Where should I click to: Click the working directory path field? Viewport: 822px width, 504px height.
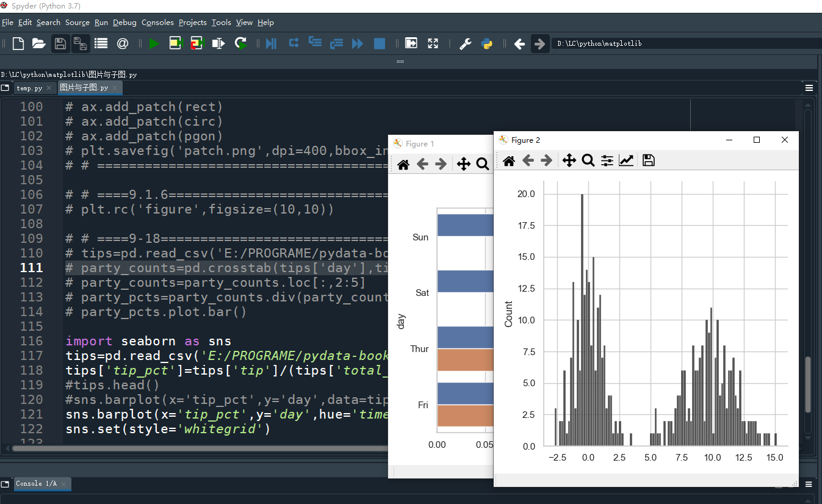(x=687, y=43)
